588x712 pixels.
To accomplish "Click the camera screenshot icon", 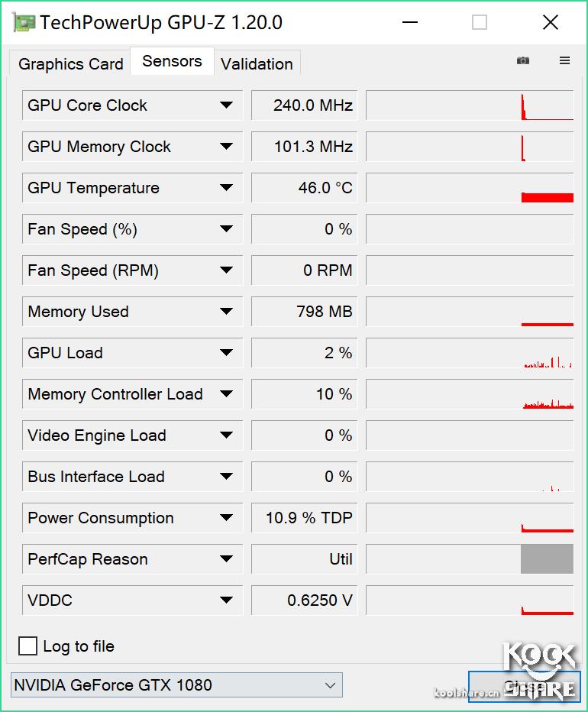I will 523,59.
